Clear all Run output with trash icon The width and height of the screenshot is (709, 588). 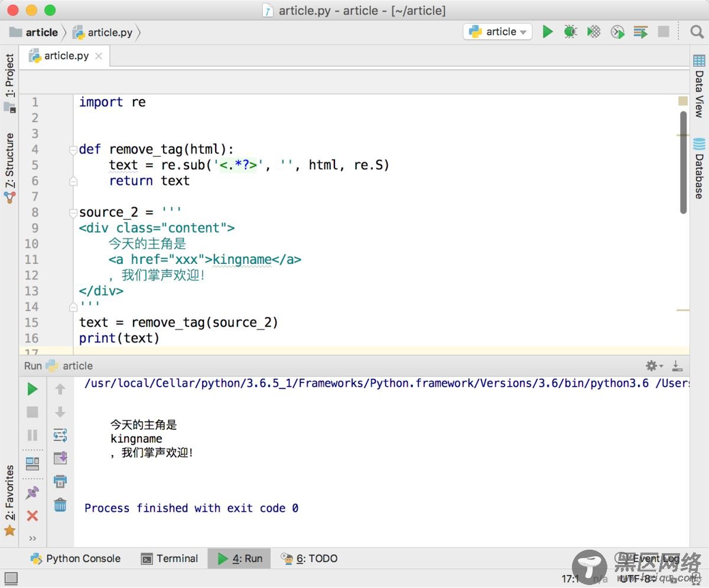(x=60, y=505)
